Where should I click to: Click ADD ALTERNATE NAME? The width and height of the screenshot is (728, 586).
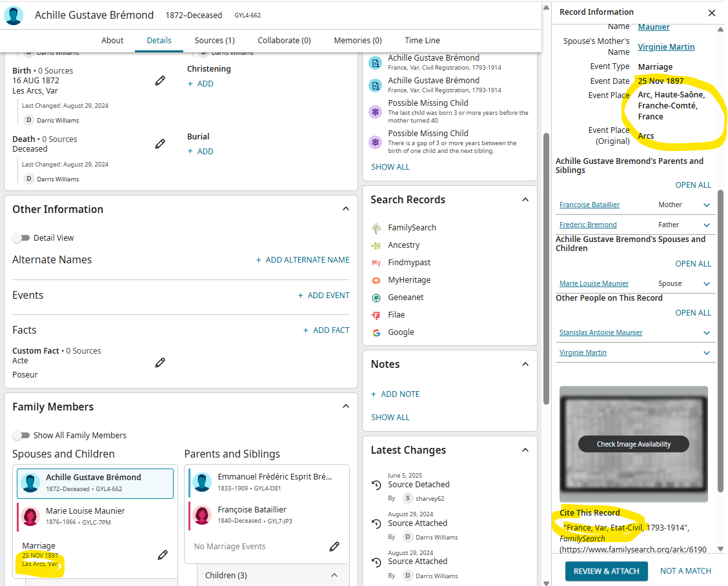303,260
